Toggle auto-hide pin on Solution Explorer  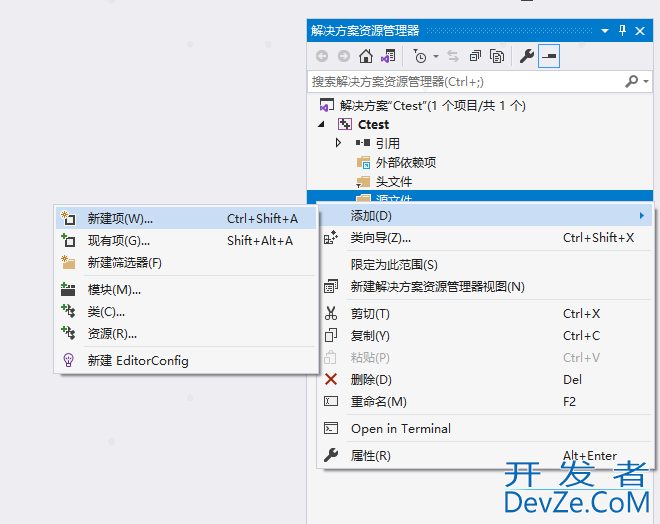[x=623, y=30]
